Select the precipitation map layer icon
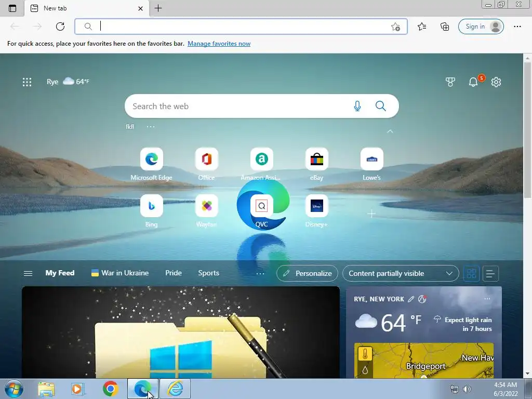 pos(365,370)
